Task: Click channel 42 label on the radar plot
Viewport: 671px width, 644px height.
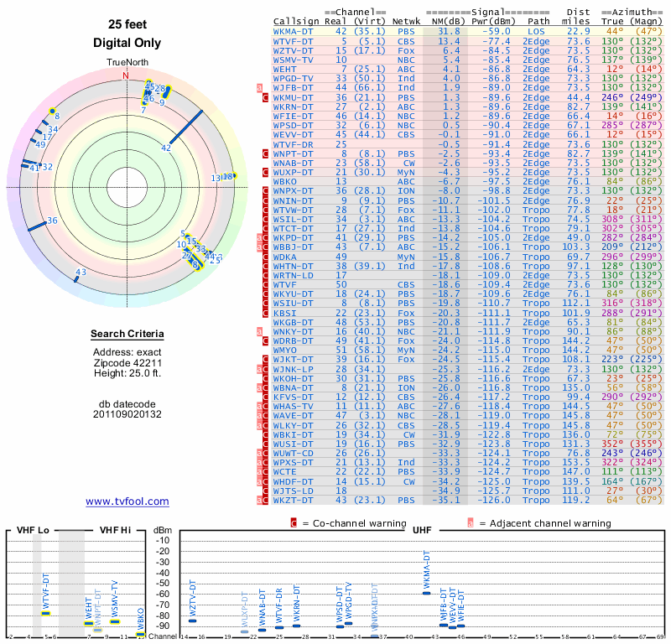Action: [166, 148]
